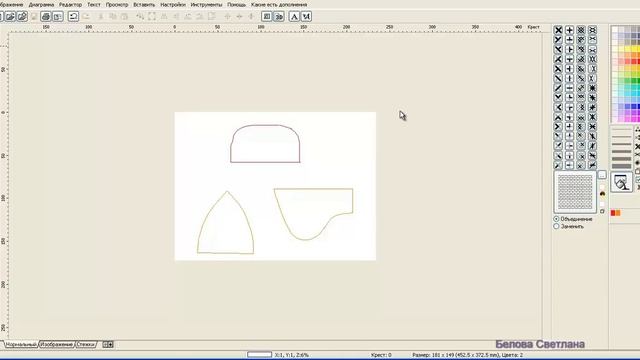640x360 pixels.
Task: Select the orange used-color swatch below the palette
Action: coord(618,213)
